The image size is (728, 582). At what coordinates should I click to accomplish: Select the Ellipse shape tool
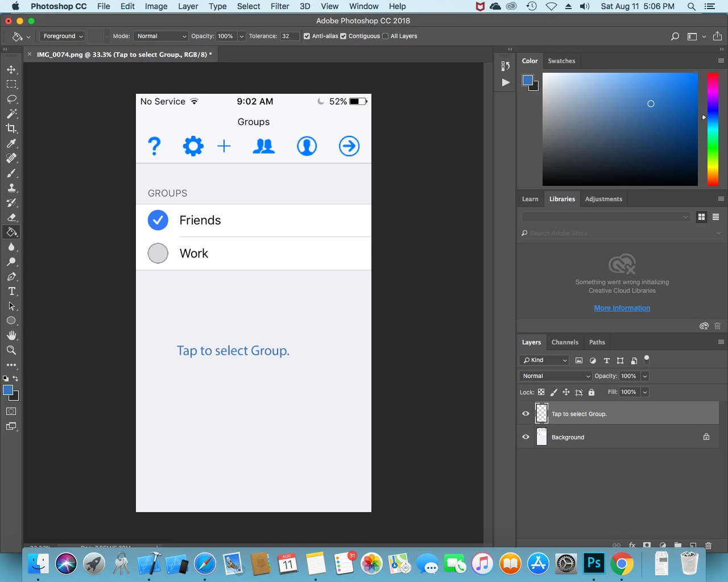click(x=11, y=321)
